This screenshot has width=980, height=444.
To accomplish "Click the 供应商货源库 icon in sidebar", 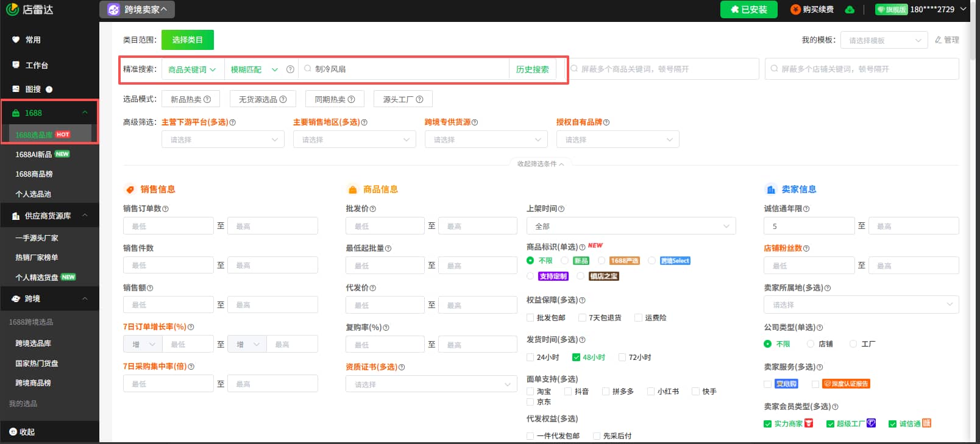I will pyautogui.click(x=16, y=216).
